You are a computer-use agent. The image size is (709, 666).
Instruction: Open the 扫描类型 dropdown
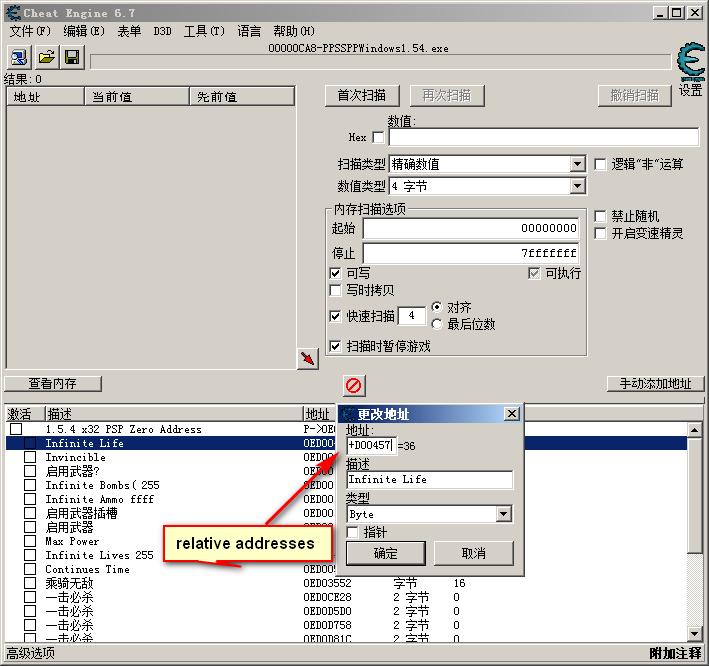577,164
